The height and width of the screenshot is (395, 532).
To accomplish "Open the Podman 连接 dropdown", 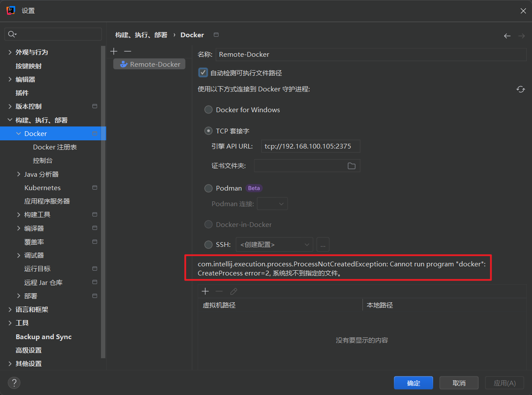I will click(272, 204).
